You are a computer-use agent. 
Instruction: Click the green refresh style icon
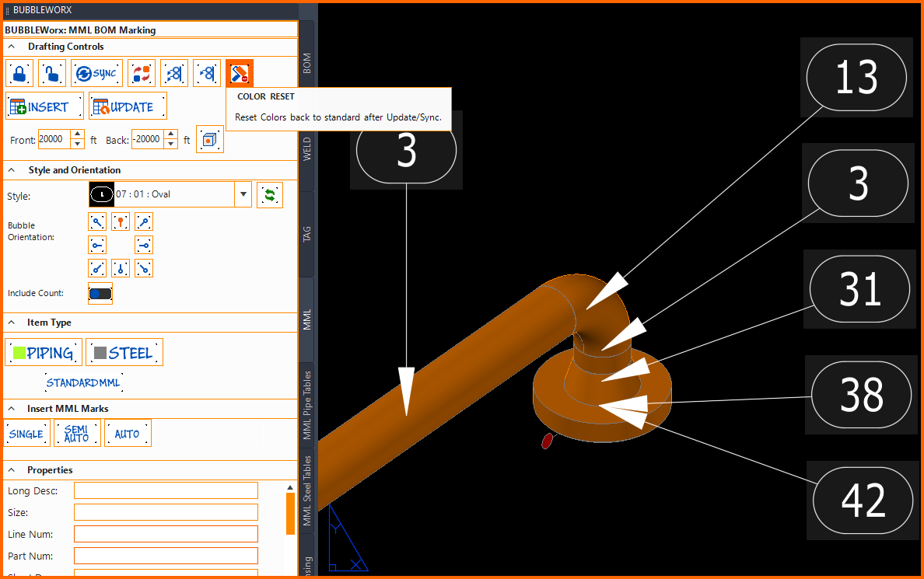(x=270, y=195)
